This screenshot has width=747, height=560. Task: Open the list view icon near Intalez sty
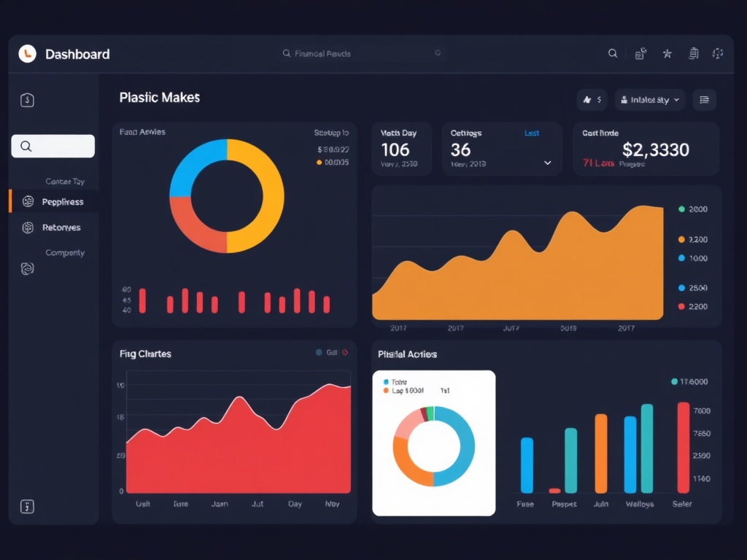click(705, 100)
